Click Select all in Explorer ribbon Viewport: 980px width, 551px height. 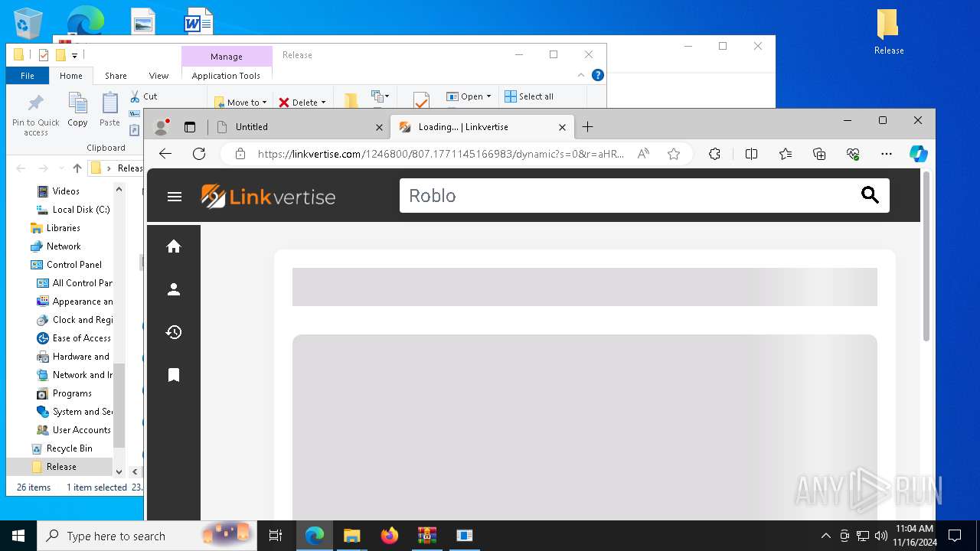[x=529, y=96]
